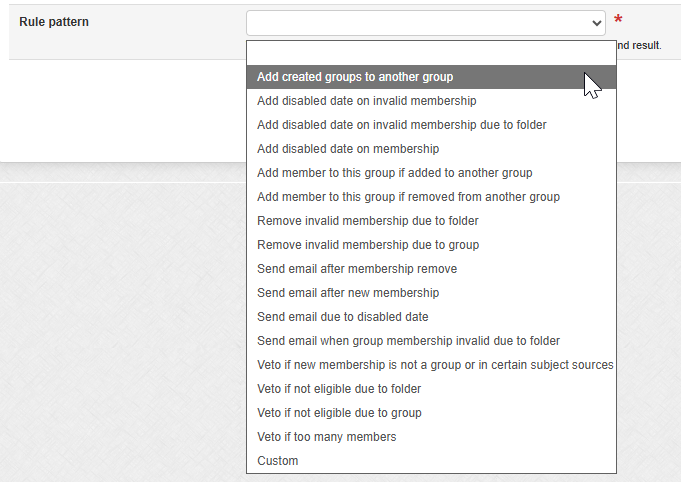Screen dimensions: 681x482
Task: Select the blank option in list
Action: tap(430, 53)
